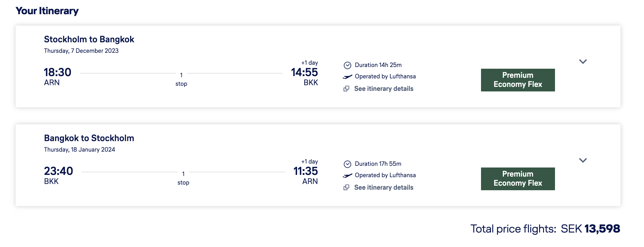
Task: Open See itinerary details for the 7 December flight
Action: click(384, 89)
